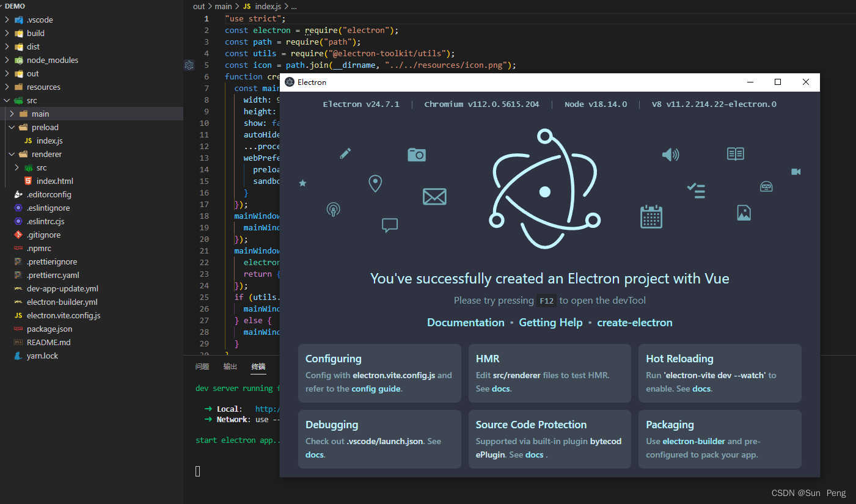Click the ninja face mask icon
This screenshot has height=504, width=856.
[x=766, y=186]
